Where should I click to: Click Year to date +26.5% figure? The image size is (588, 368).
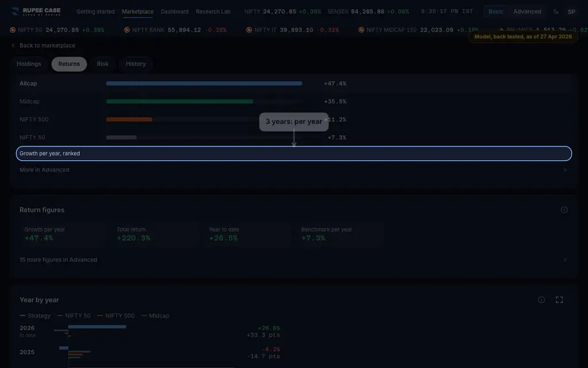(223, 238)
